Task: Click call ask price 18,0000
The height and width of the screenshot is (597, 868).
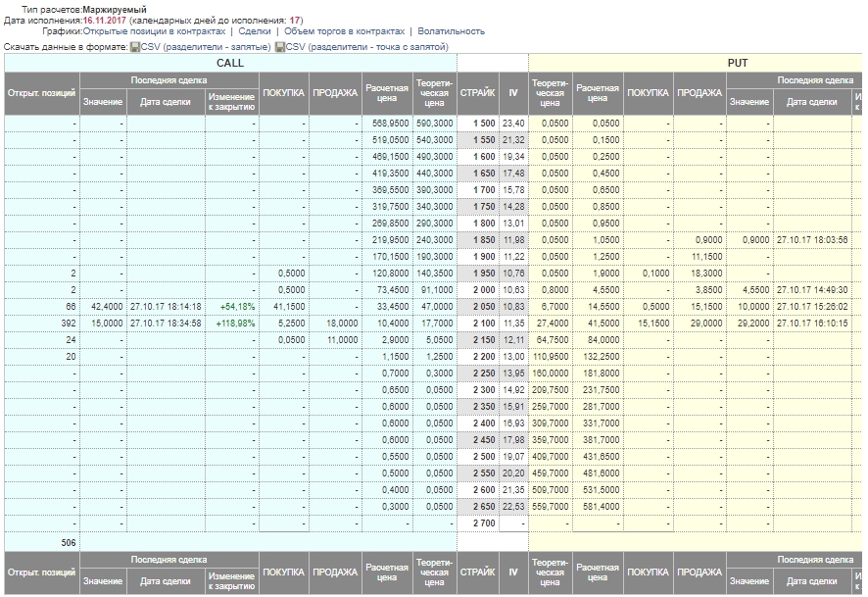Action: click(342, 323)
